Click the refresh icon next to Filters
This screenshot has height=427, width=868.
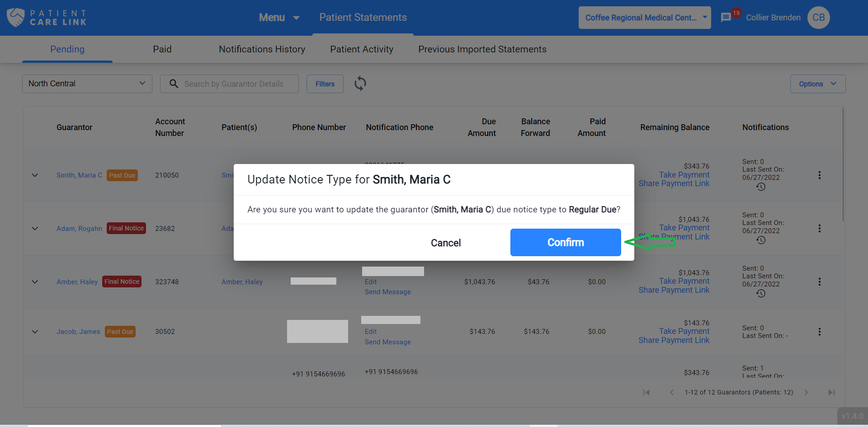360,84
